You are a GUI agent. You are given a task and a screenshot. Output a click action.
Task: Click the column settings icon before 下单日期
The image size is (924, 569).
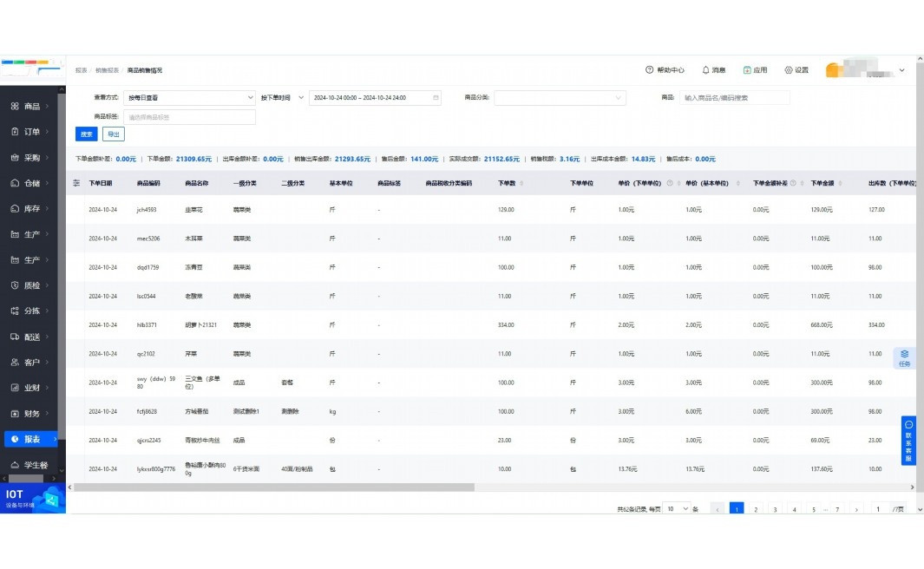76,183
